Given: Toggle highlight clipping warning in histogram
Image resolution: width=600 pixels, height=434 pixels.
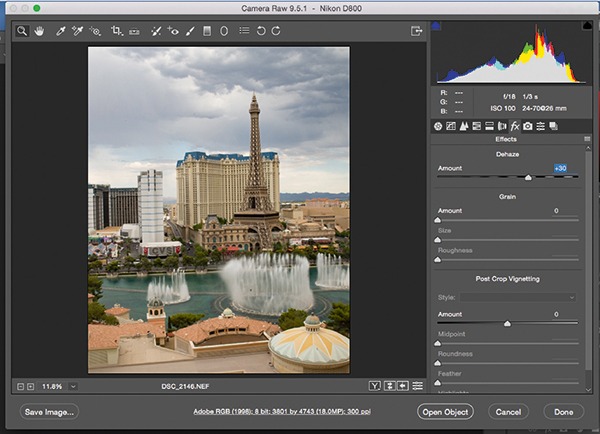Looking at the screenshot, I should [587, 26].
